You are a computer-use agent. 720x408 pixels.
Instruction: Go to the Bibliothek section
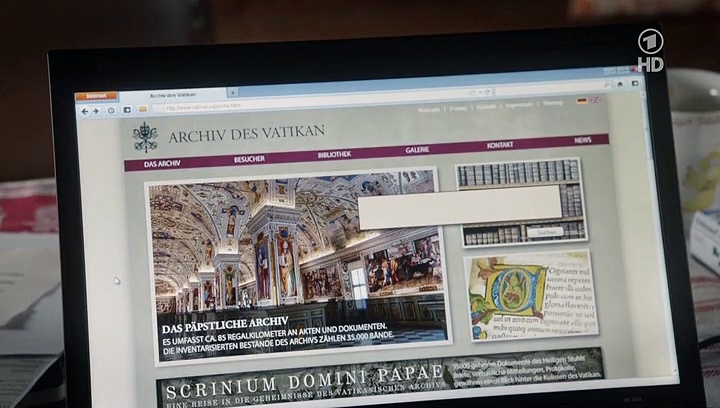point(334,154)
